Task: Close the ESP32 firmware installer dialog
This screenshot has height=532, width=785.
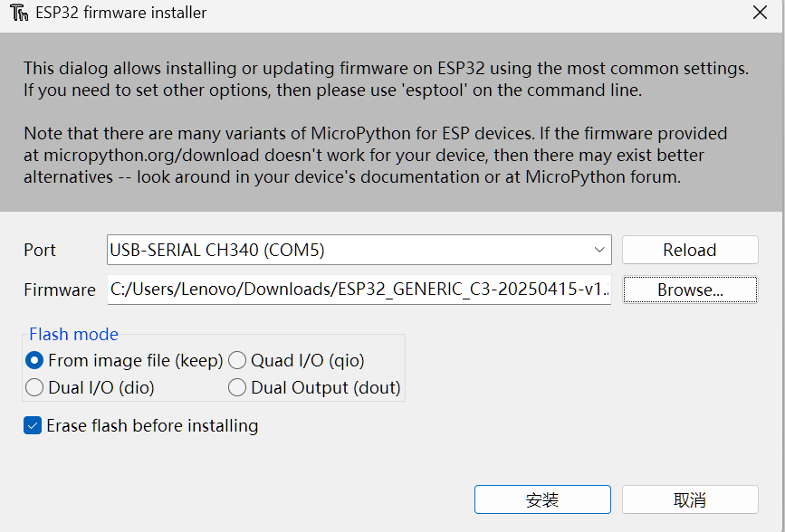Action: point(758,13)
